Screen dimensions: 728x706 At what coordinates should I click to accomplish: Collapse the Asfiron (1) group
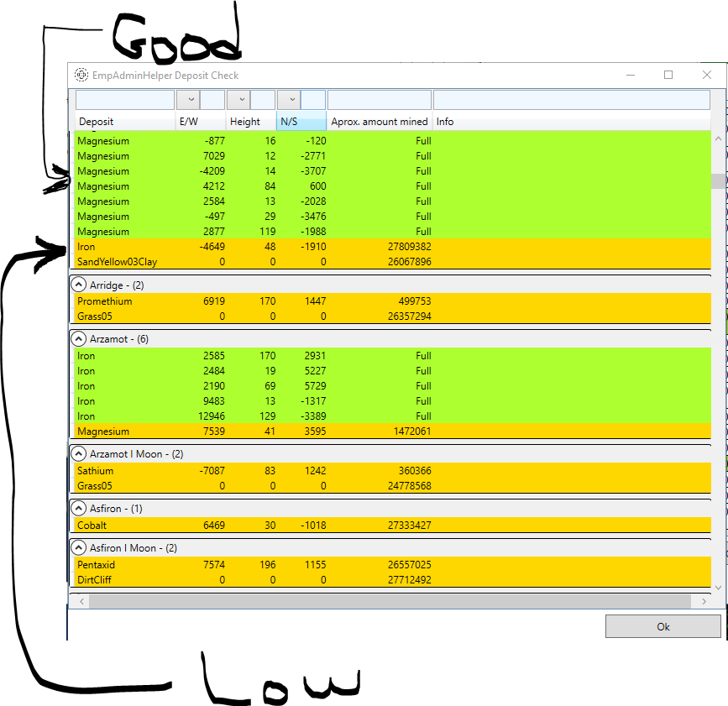(80, 509)
